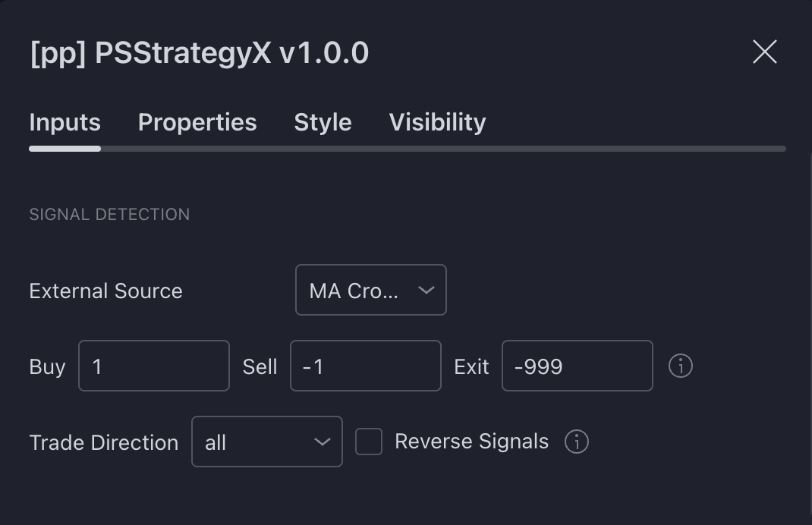Show info tooltip for Reverse Signals
This screenshot has width=812, height=525.
pos(577,442)
